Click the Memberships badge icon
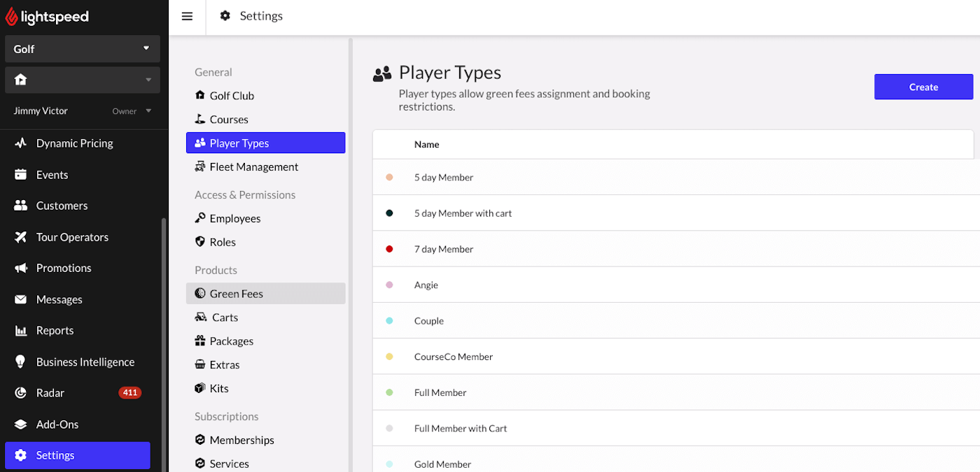 point(200,440)
